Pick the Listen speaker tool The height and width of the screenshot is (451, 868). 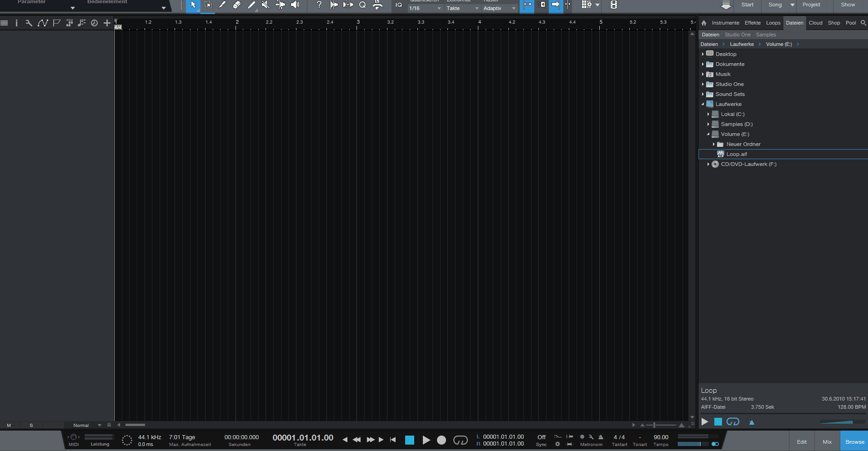(295, 5)
